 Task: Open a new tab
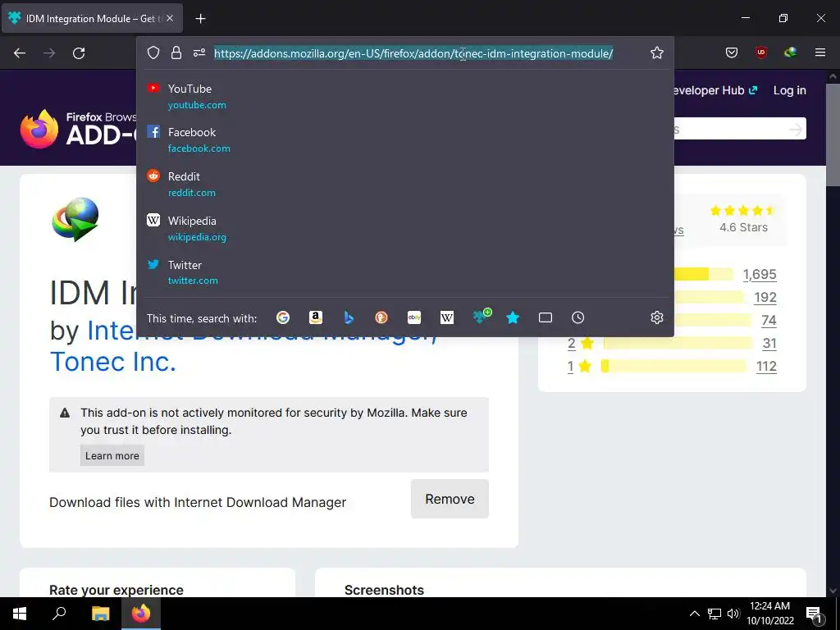tap(200, 19)
